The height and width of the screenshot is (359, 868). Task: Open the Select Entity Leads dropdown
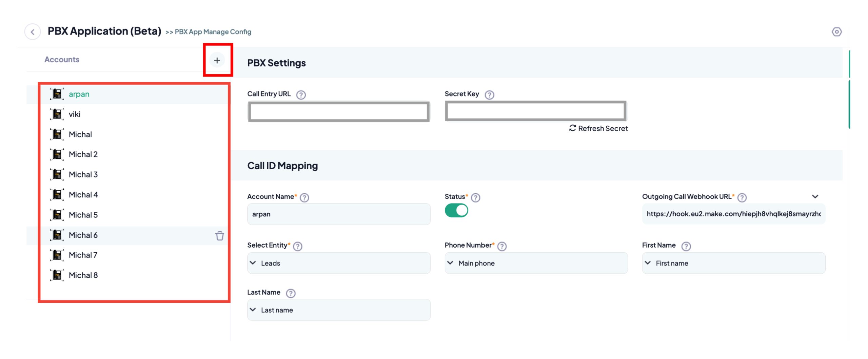point(339,263)
